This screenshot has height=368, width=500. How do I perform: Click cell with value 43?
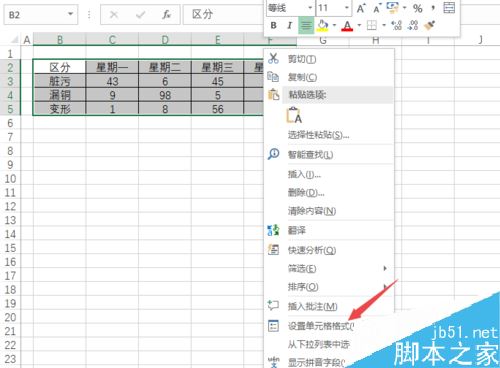coord(112,81)
